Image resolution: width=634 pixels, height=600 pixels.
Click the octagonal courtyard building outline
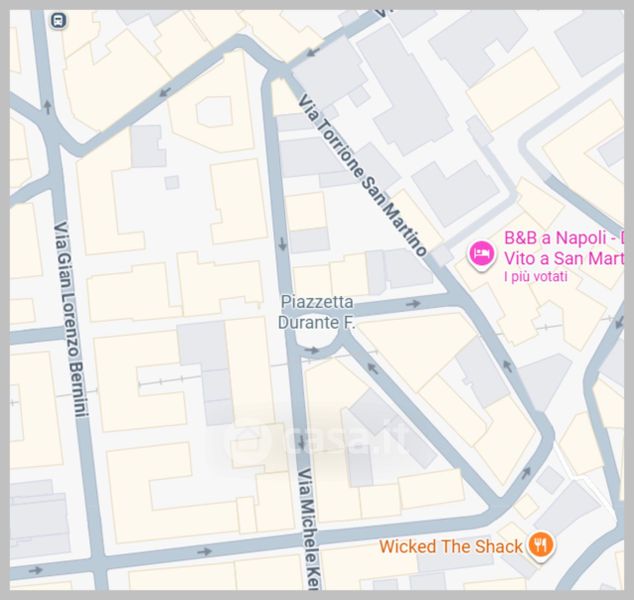point(214,112)
